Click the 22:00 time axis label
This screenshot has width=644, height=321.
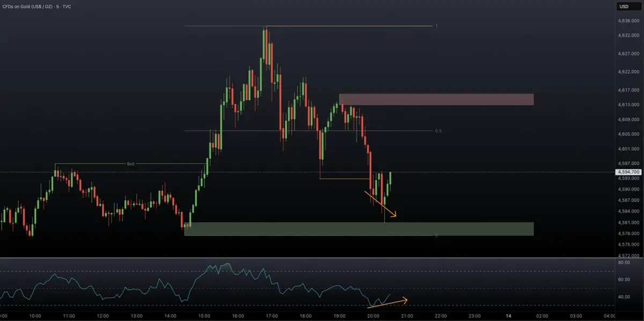click(441, 316)
